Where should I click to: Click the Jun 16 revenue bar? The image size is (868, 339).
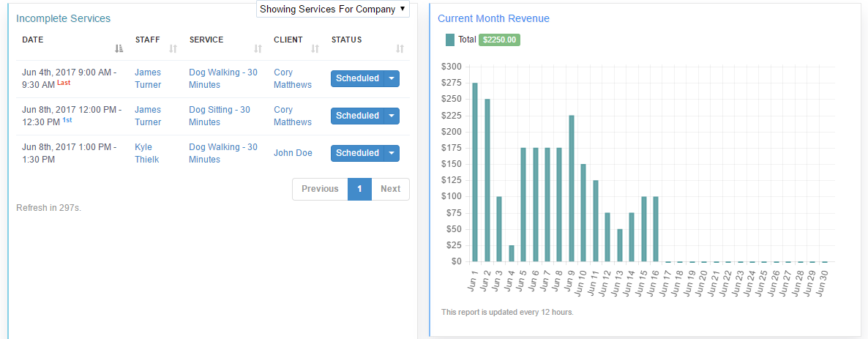point(656,229)
